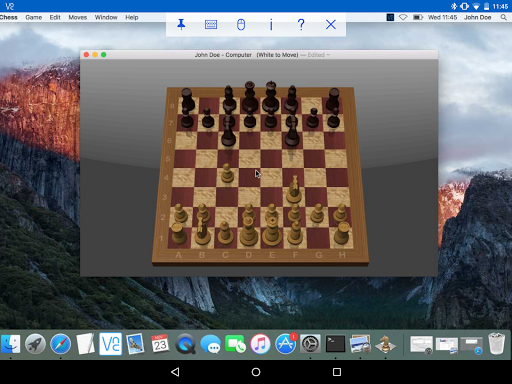512x384 pixels.
Task: Restore first minimized window in Dock
Action: click(x=421, y=345)
